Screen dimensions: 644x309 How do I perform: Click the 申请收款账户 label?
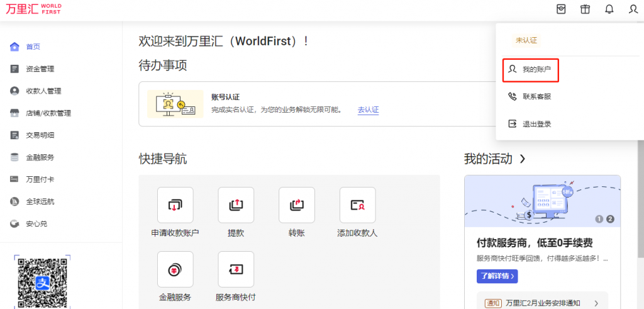(x=175, y=233)
